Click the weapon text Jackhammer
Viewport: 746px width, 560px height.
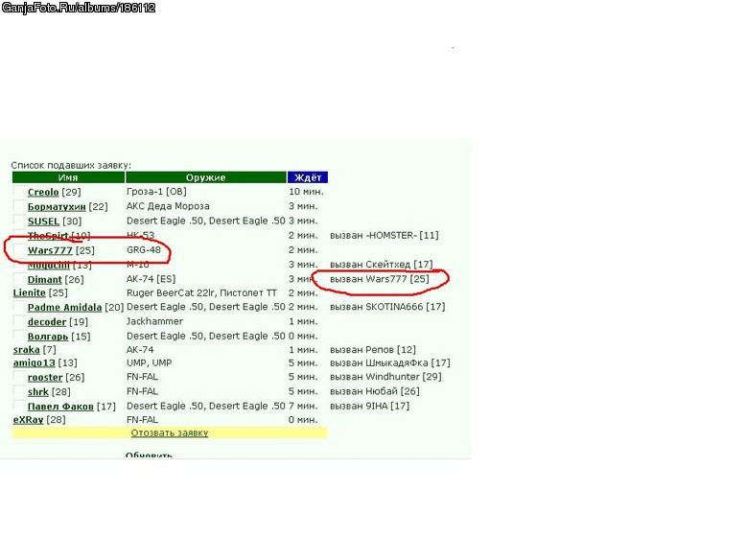[x=154, y=321]
